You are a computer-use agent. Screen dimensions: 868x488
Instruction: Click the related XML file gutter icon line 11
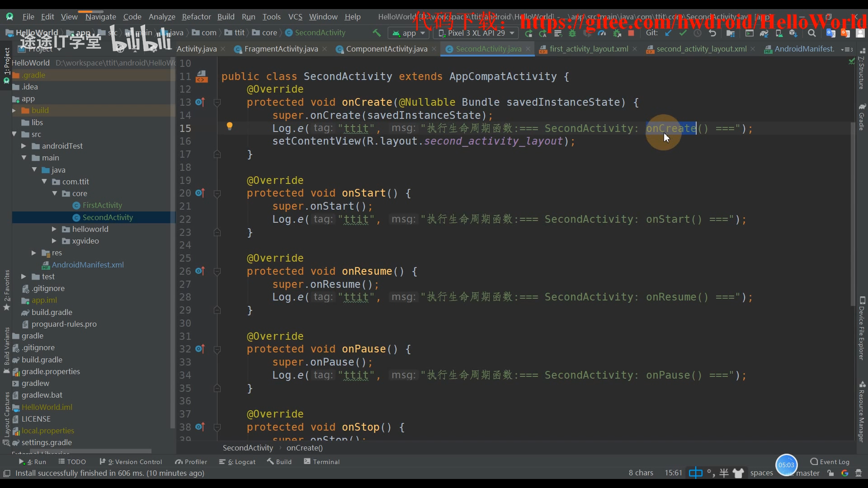[x=202, y=76]
